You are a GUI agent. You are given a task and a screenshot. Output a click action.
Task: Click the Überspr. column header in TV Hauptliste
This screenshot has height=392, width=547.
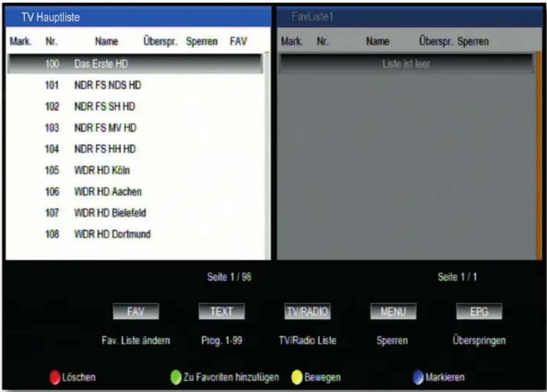[160, 41]
